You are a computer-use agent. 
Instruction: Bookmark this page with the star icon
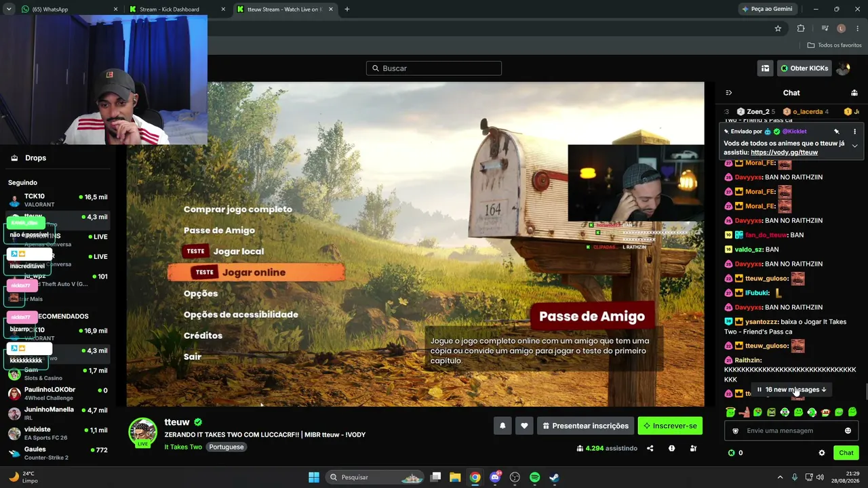(x=778, y=28)
